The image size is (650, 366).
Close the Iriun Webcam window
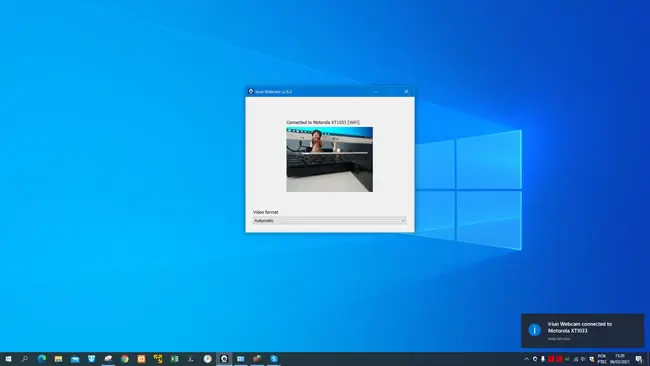point(406,92)
